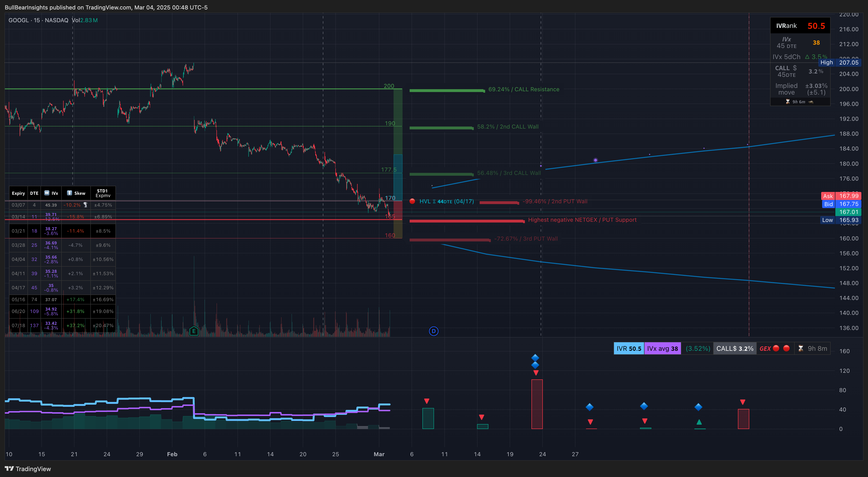Click the Ask 167.99 price label
The width and height of the screenshot is (868, 477).
[x=841, y=196]
